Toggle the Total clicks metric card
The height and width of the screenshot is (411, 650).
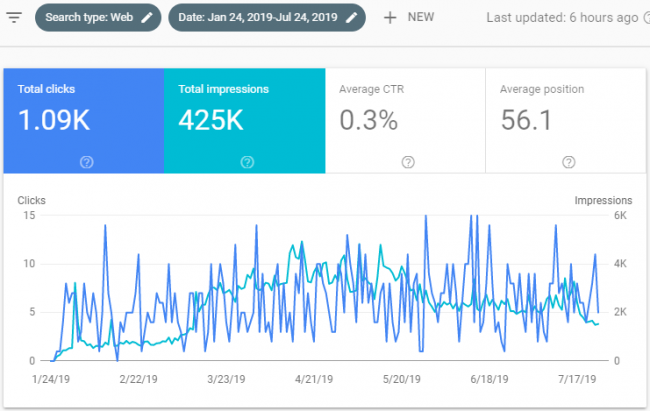click(84, 121)
